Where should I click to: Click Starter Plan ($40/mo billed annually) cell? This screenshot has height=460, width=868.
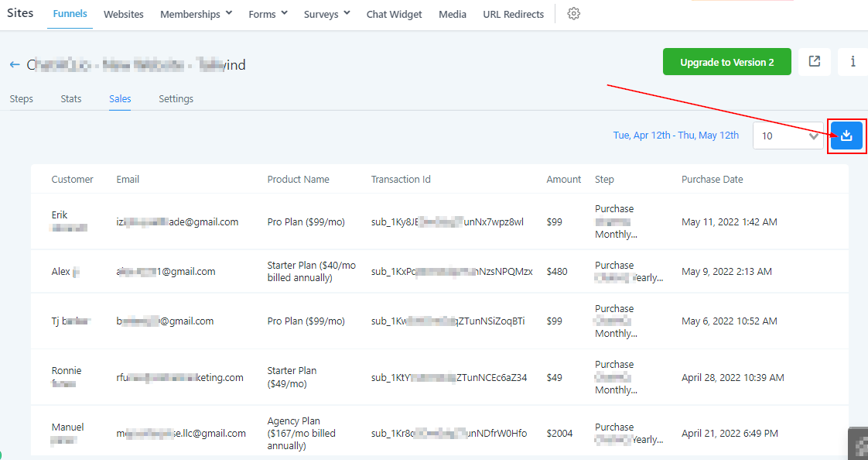[x=311, y=272]
